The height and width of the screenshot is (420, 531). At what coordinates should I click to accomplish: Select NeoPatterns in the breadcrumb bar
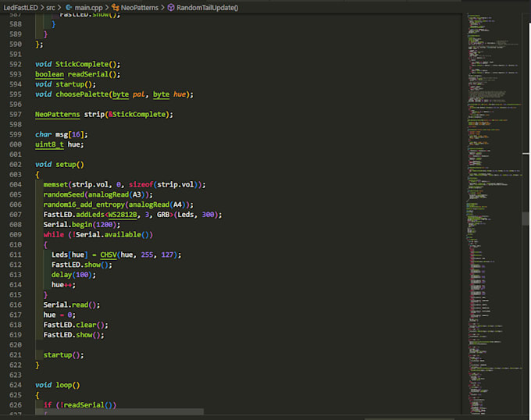(139, 7)
